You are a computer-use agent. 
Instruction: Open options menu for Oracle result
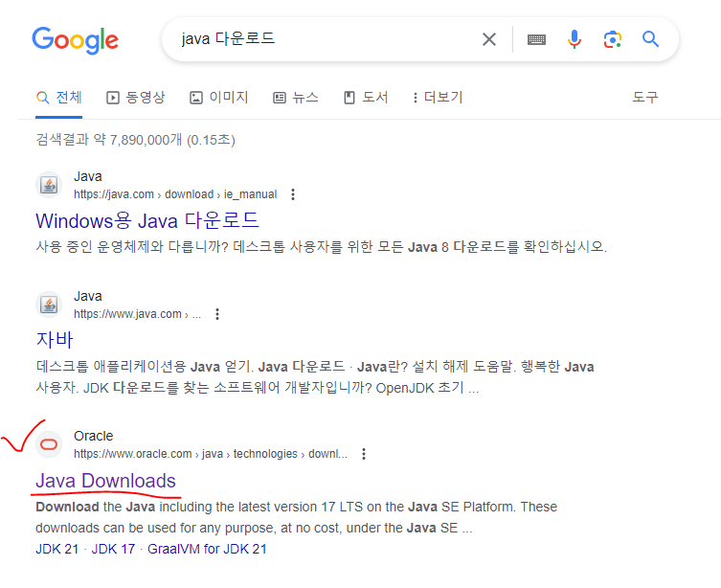[364, 454]
